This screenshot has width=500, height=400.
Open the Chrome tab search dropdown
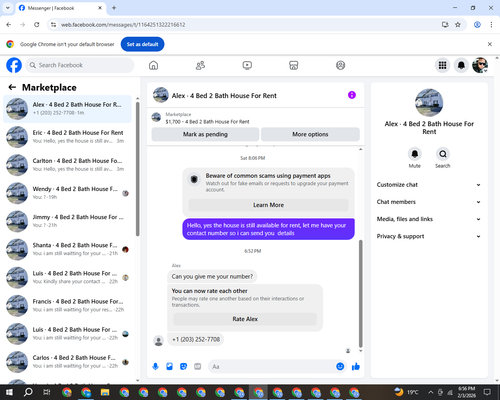tap(7, 8)
